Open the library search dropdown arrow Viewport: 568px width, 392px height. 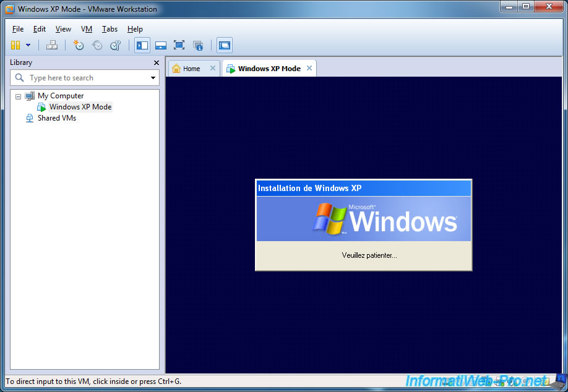(153, 78)
